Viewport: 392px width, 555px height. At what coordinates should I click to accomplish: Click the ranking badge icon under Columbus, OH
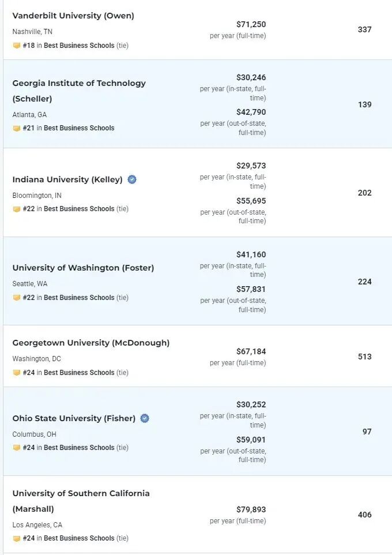16,448
